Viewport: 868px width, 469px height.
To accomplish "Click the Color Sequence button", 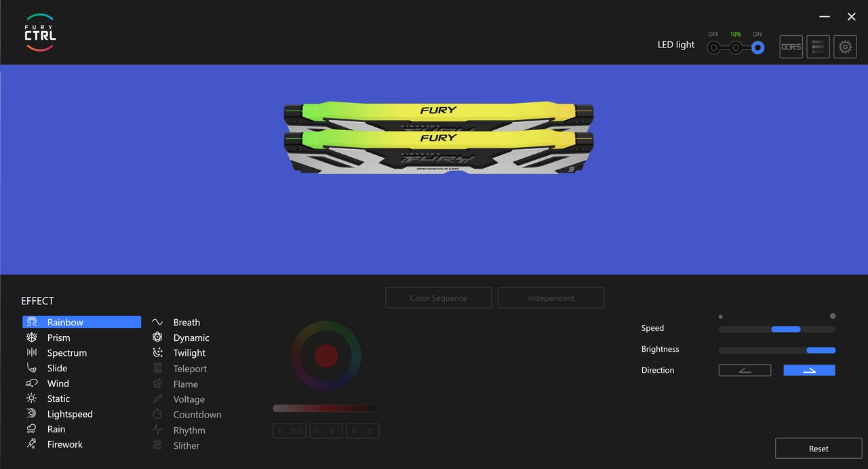I will (x=439, y=298).
